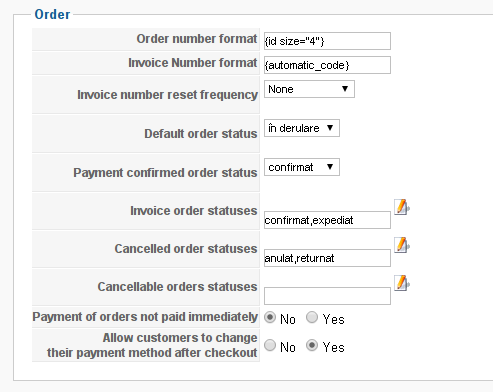Select No for Payment of orders not paid immediately

point(270,317)
